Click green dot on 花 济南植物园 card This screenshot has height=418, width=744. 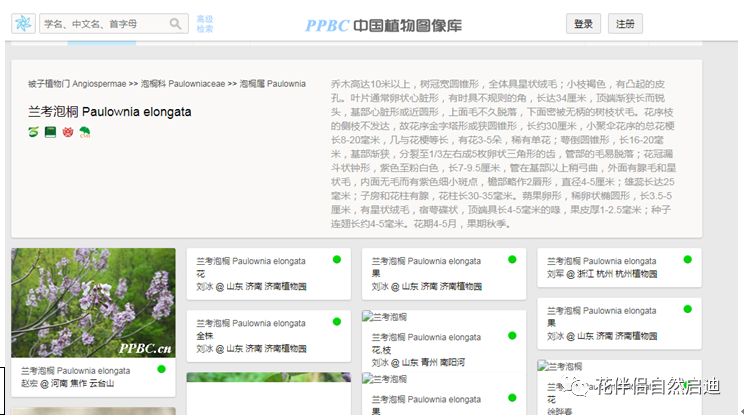point(337,259)
